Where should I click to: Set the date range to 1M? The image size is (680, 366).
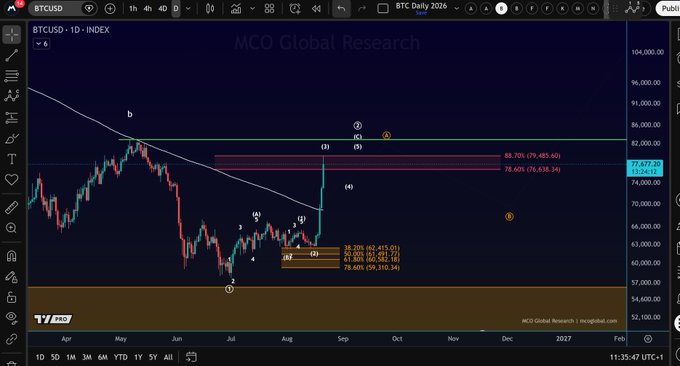coord(71,357)
